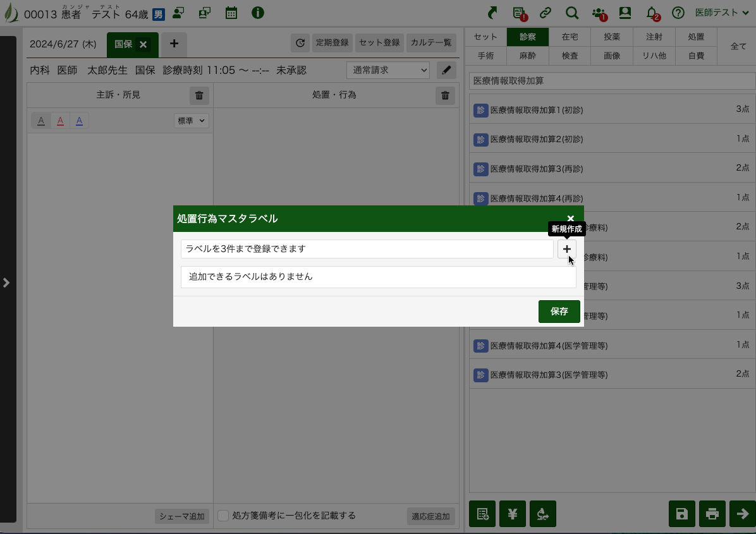
Task: Open the patient chat icon in header
Action: (178, 13)
